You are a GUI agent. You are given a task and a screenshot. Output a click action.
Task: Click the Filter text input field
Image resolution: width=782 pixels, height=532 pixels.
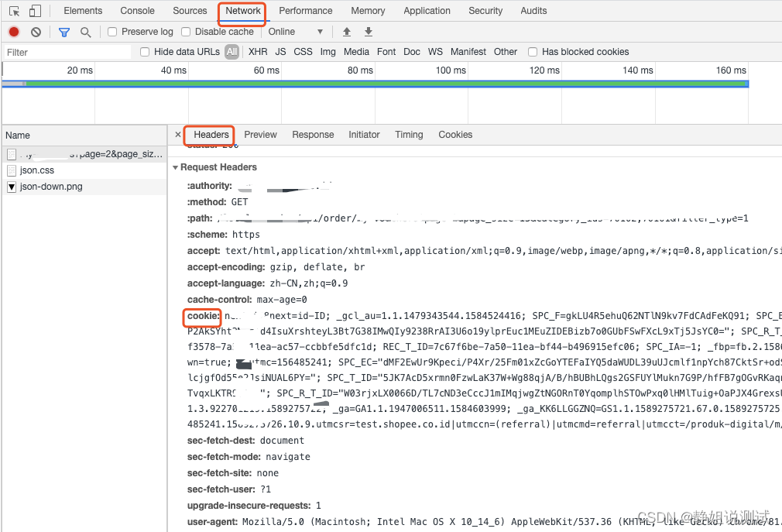[67, 53]
